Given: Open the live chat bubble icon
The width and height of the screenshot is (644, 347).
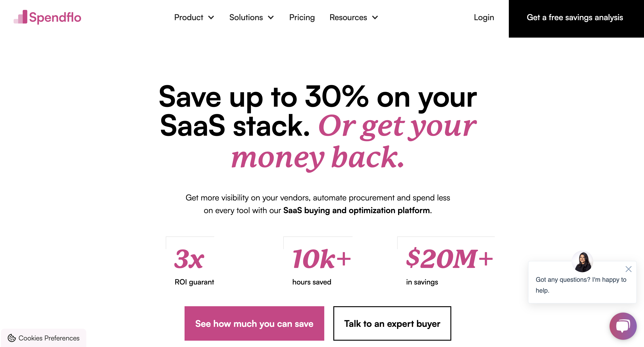Looking at the screenshot, I should 623,326.
